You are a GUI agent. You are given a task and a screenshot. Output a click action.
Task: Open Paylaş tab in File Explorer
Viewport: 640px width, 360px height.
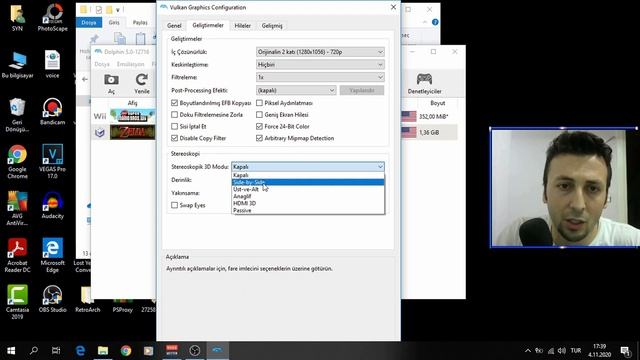pyautogui.click(x=140, y=22)
